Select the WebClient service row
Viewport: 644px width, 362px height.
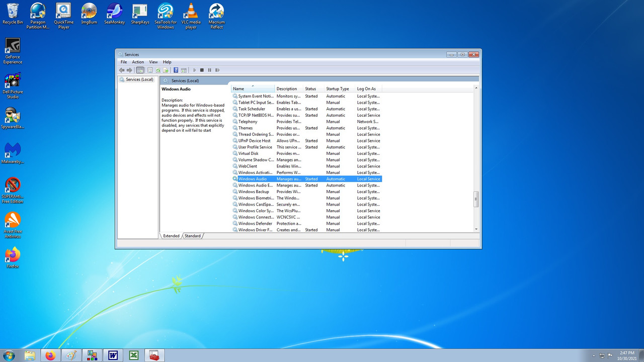[x=307, y=166]
